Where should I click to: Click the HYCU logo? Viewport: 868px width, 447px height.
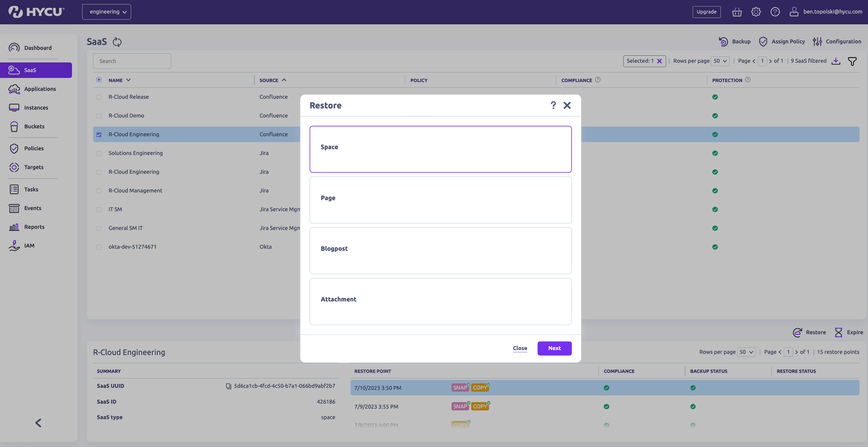(36, 11)
